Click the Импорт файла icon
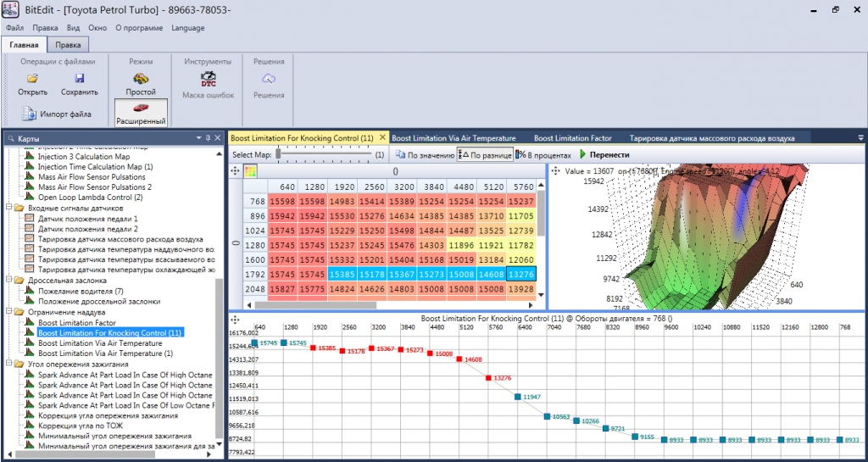Screen dimensions: 868x462 pos(28,114)
